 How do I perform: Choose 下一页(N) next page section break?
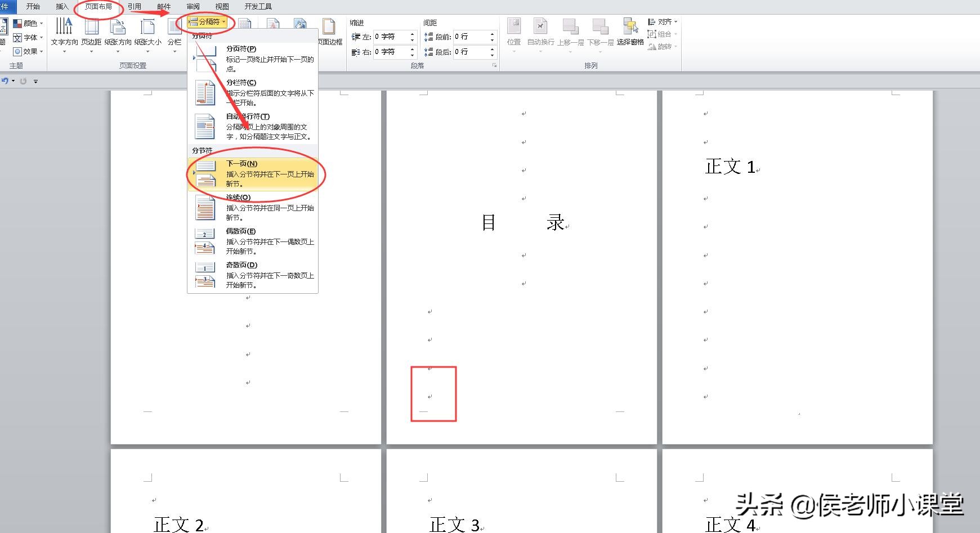click(x=253, y=173)
